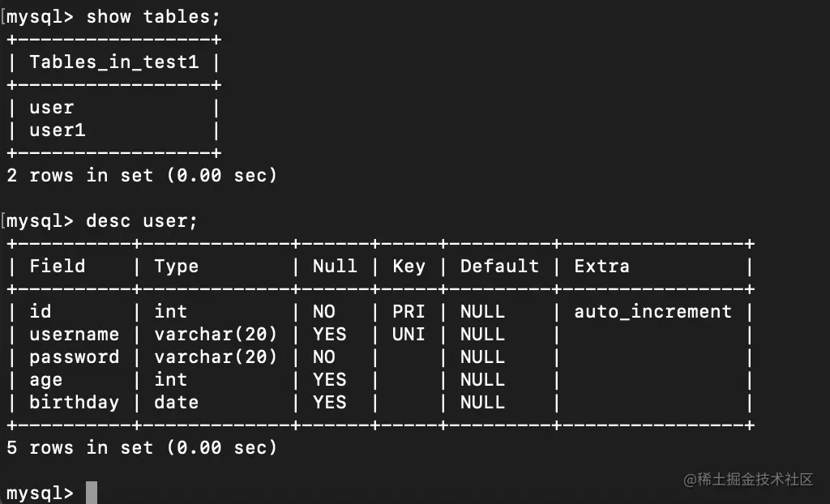The image size is (830, 504).
Task: Click the auto_increment value in Extra column
Action: (652, 311)
